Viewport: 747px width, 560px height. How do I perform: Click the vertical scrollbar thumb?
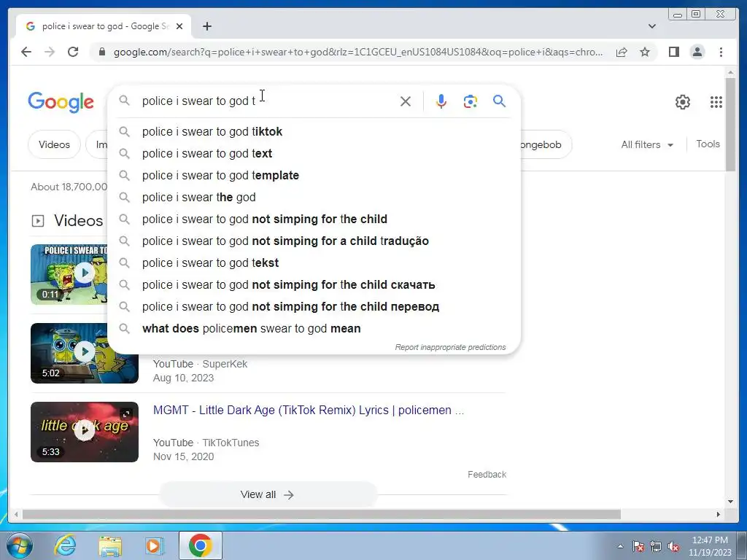[730, 124]
